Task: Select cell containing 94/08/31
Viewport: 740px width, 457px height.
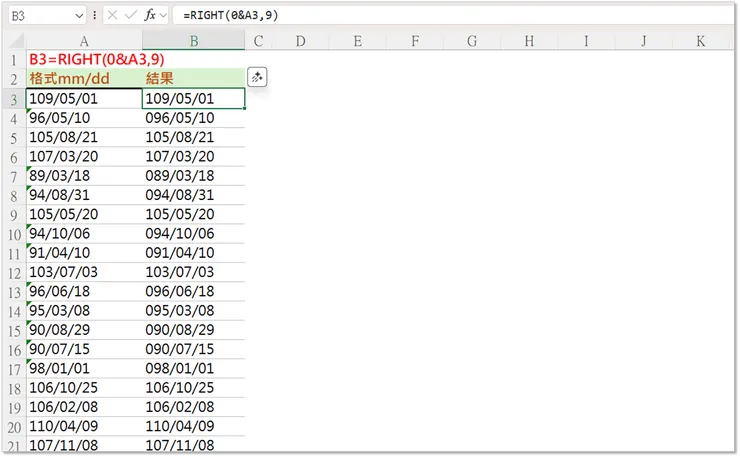Action: (84, 195)
